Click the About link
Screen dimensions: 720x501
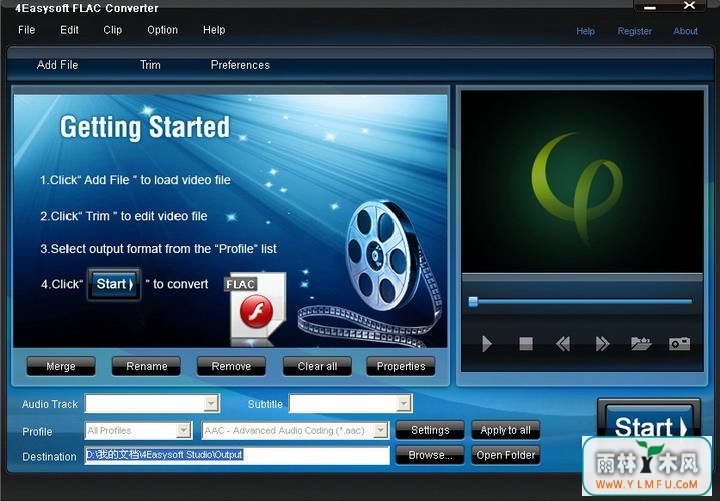[x=685, y=31]
